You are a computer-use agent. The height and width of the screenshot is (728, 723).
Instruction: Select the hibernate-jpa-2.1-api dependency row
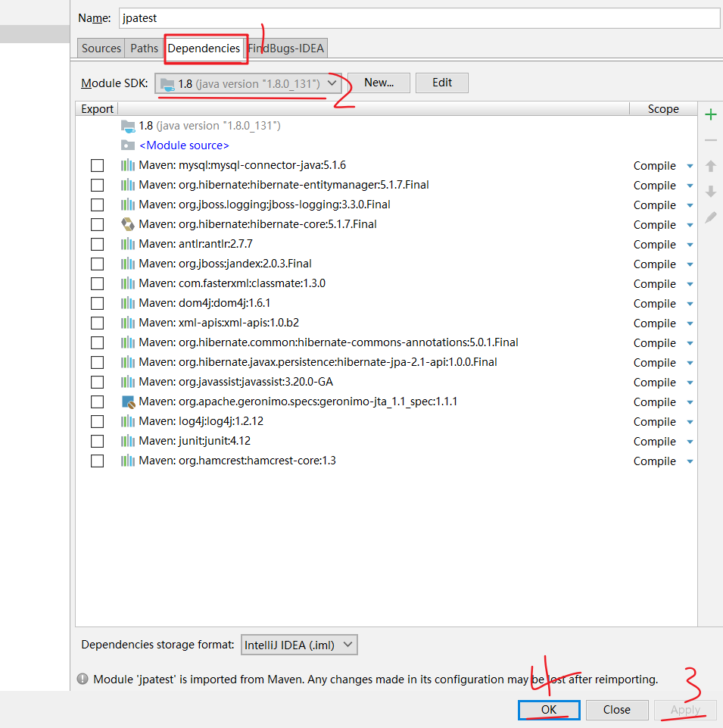(386, 362)
